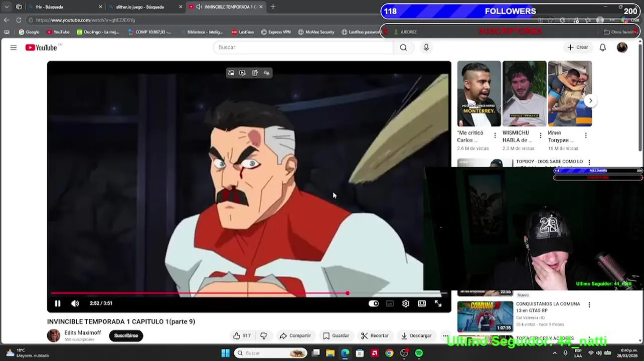Screen dimensions: 644x361
Task: Open the CONQUISTAMOS LA COMUNA 13 video thumbnail
Action: point(485,316)
